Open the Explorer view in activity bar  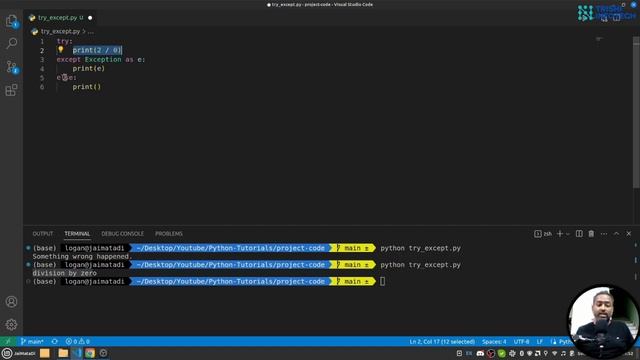point(11,20)
